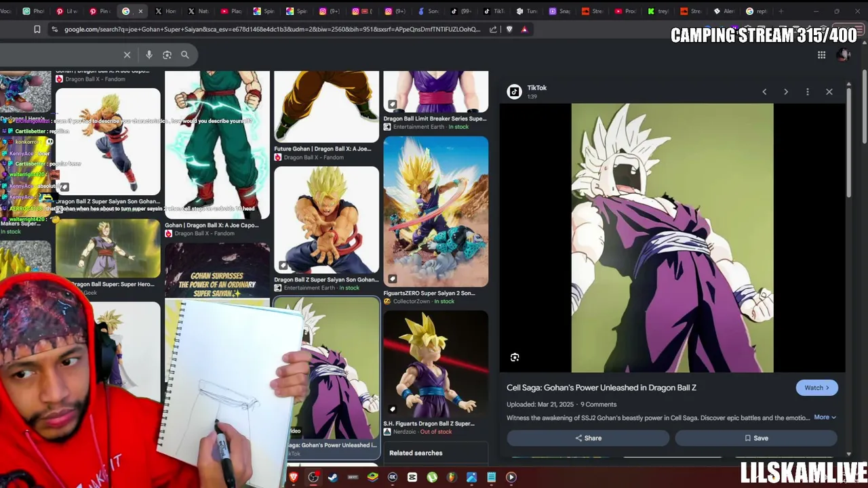Open the FiguartsZERO Super Saiyan 2 Son figure thumbnail
The image size is (868, 488).
pyautogui.click(x=435, y=212)
